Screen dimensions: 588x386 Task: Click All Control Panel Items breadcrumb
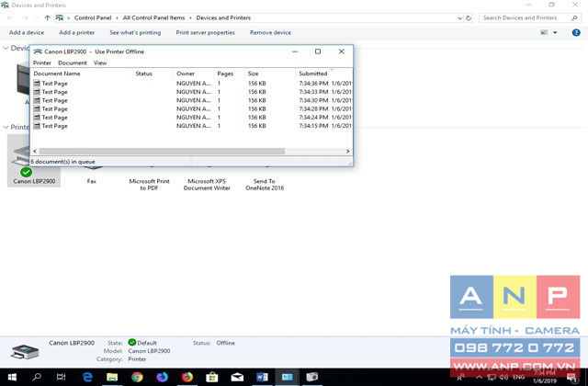(153, 17)
